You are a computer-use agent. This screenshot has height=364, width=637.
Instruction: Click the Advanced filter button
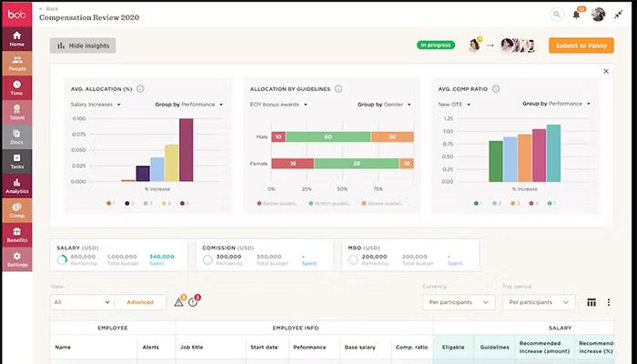pos(140,302)
